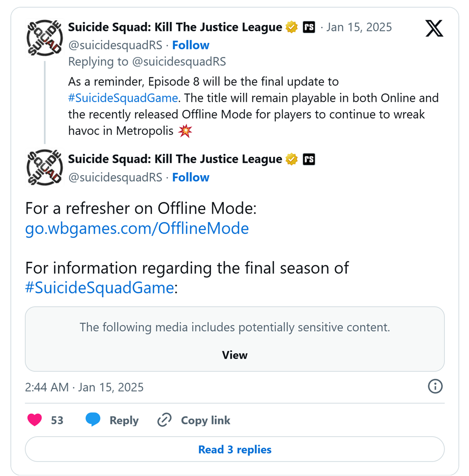Follow @suicidesquadRS from the second tweet
The height and width of the screenshot is (476, 469).
tap(190, 177)
